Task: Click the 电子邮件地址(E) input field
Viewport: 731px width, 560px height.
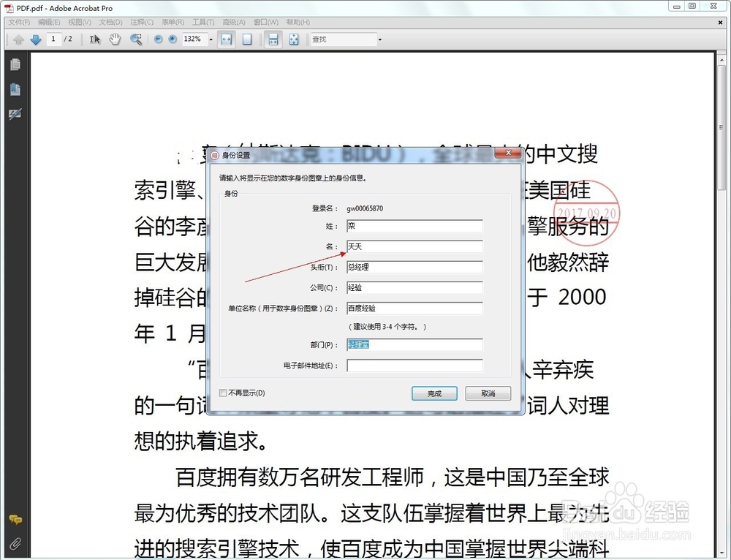Action: click(x=414, y=366)
